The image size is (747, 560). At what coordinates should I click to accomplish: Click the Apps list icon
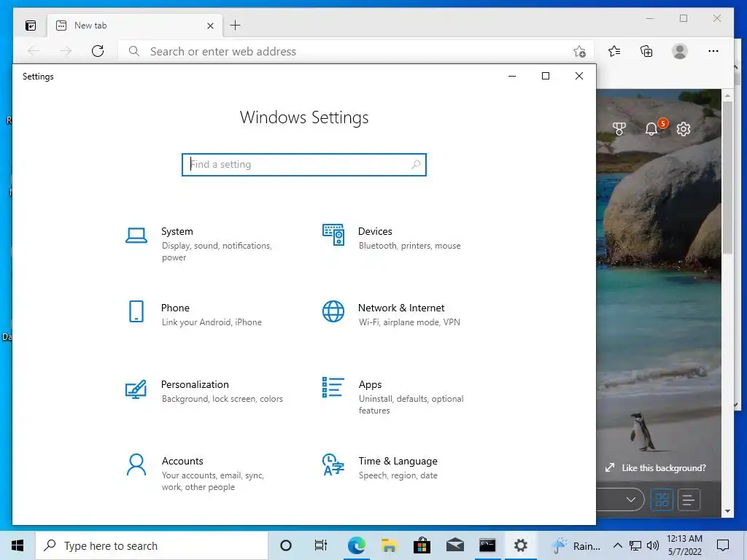pos(333,387)
